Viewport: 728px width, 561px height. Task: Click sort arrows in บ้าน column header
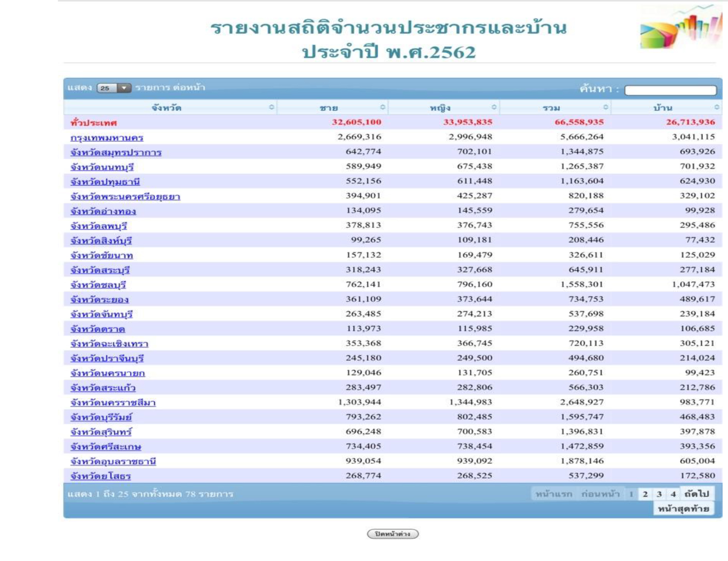(717, 107)
